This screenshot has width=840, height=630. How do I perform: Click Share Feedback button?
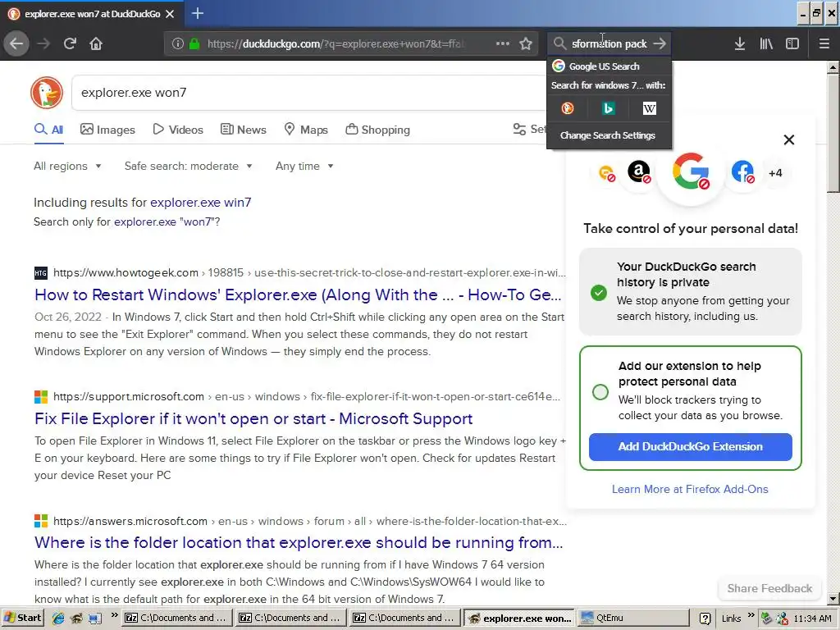click(x=769, y=588)
